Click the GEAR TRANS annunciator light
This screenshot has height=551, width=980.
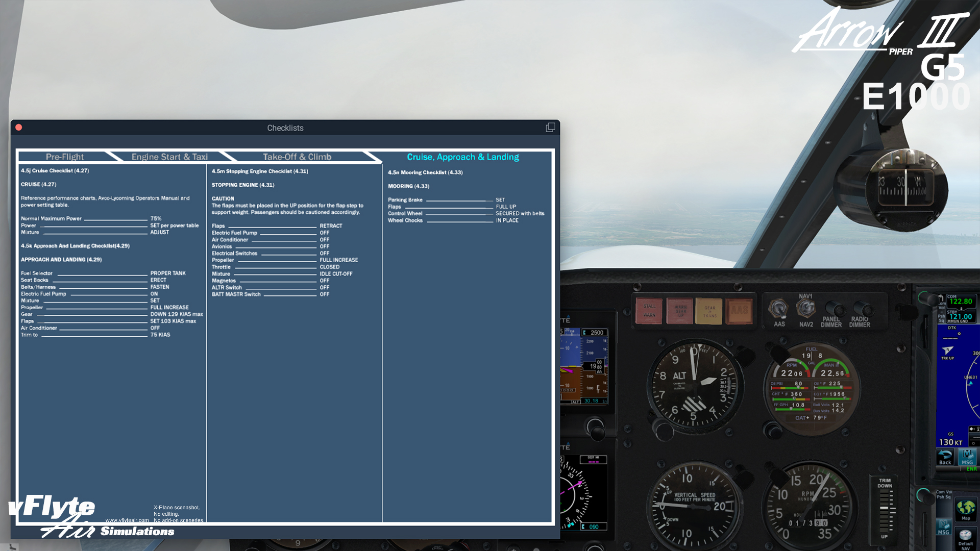pos(709,311)
